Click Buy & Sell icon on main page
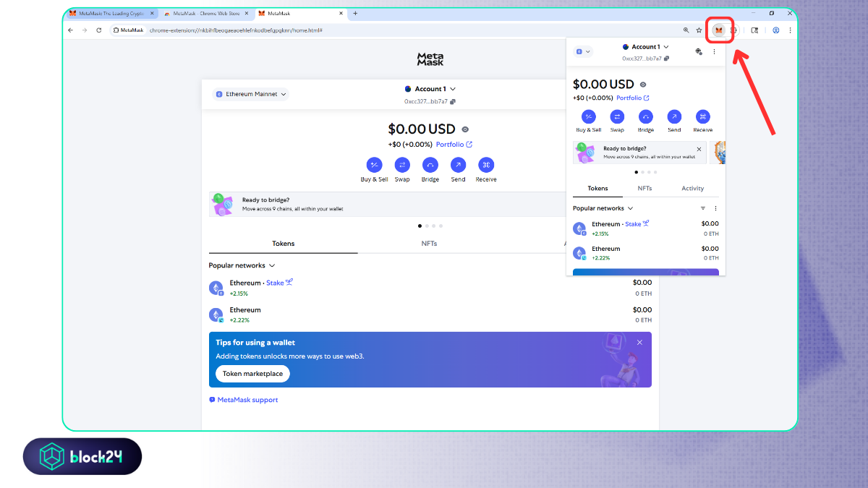This screenshot has width=868, height=488. tap(374, 165)
